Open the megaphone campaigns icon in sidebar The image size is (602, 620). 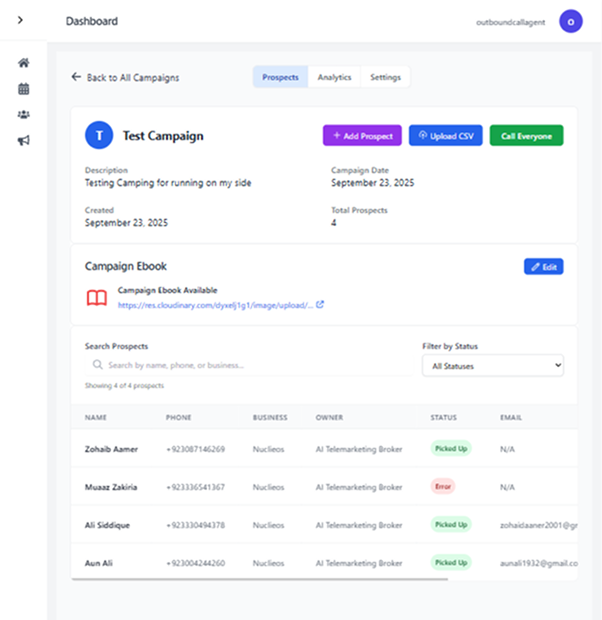pos(23,140)
